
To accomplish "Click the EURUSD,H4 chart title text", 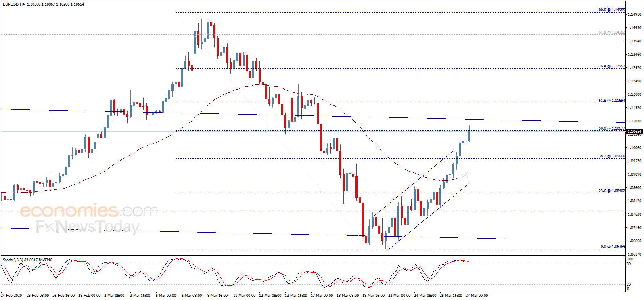I will [x=13, y=4].
